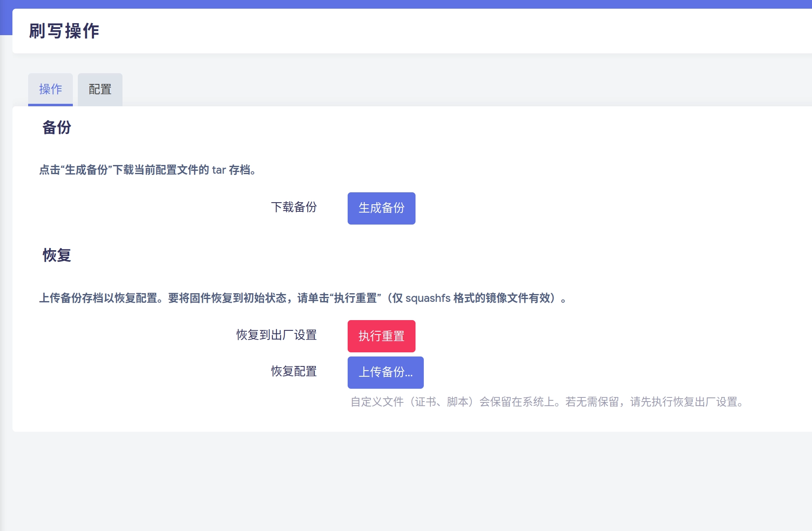Click the 恢复到出厂设置 label
Viewport: 812px width, 531px height.
pyautogui.click(x=276, y=335)
